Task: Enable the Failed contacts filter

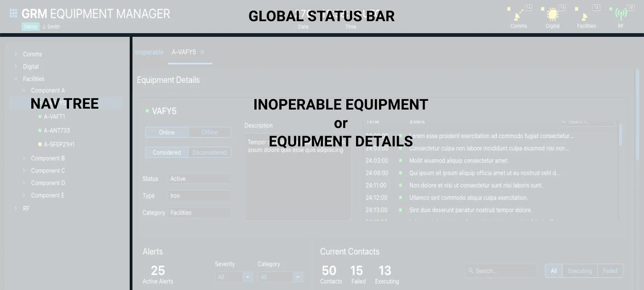Action: tap(610, 271)
